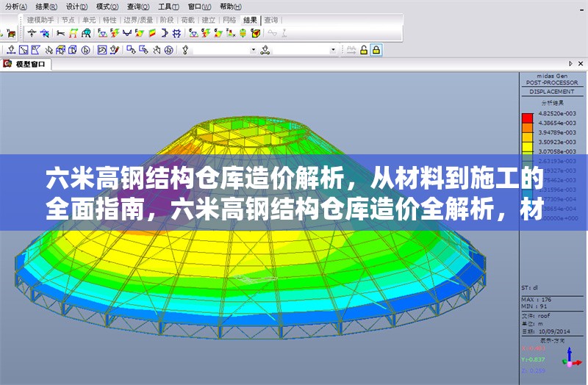Click the small black beam-line results icon
This screenshot has height=385, width=588.
click(60, 33)
